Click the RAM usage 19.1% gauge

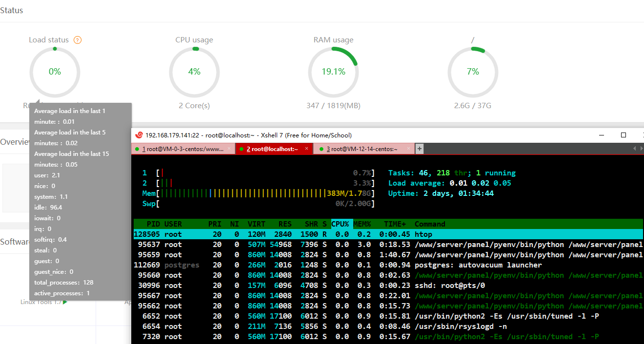click(333, 72)
